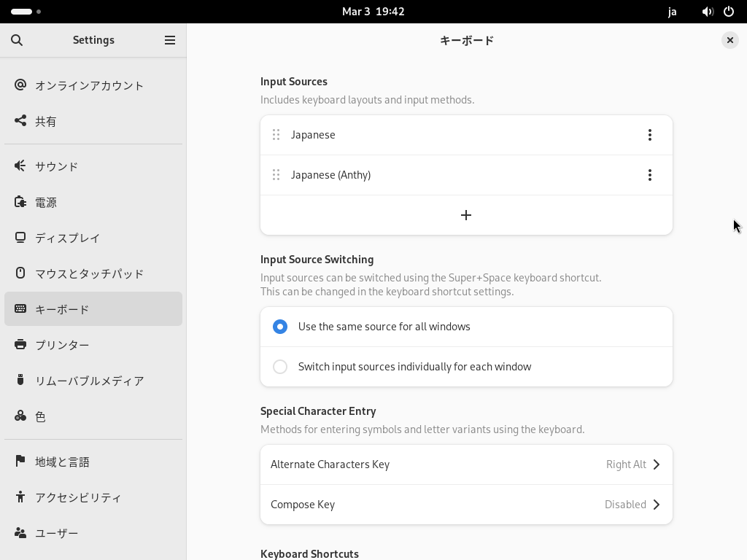This screenshot has height=560, width=747.
Task: Open リムーバブルメディア panel
Action: pyautogui.click(x=93, y=381)
